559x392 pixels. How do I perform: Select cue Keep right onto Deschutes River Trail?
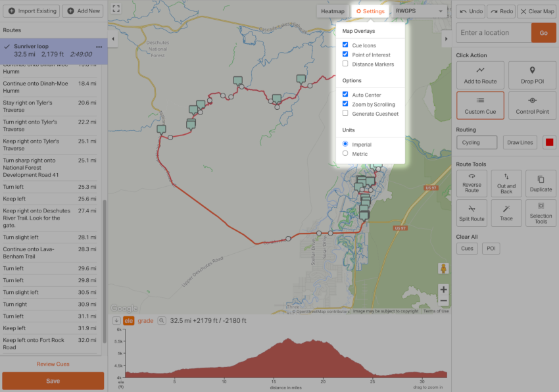[49, 218]
